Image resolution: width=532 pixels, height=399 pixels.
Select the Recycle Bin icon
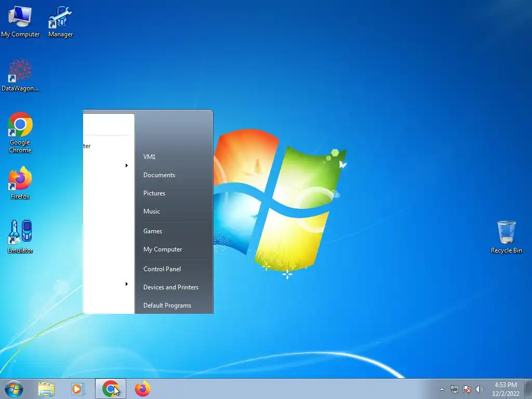(506, 237)
